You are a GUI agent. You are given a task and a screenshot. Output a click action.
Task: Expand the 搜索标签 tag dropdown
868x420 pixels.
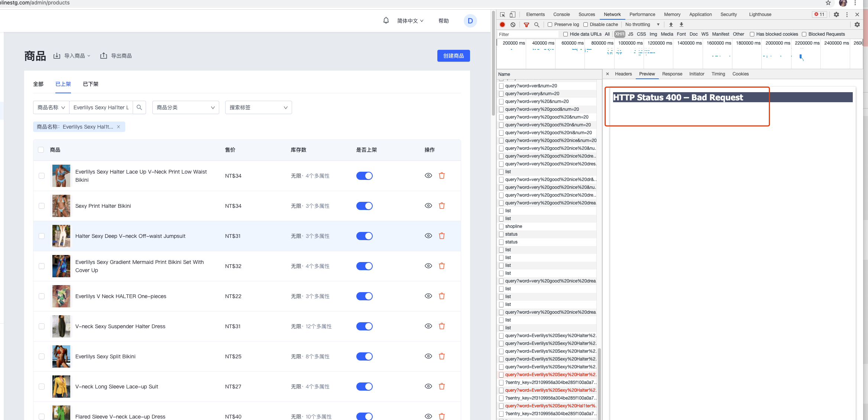point(258,107)
